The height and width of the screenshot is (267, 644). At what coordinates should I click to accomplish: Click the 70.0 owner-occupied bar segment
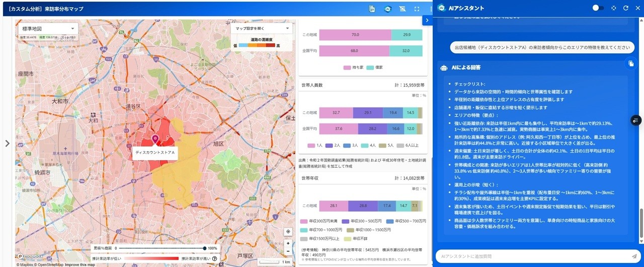pyautogui.click(x=355, y=35)
